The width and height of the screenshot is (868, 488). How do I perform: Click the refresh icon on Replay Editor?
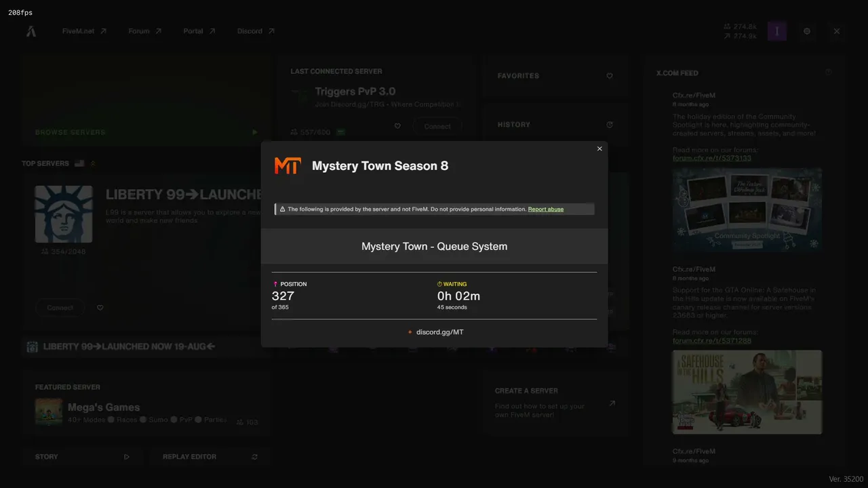point(255,457)
